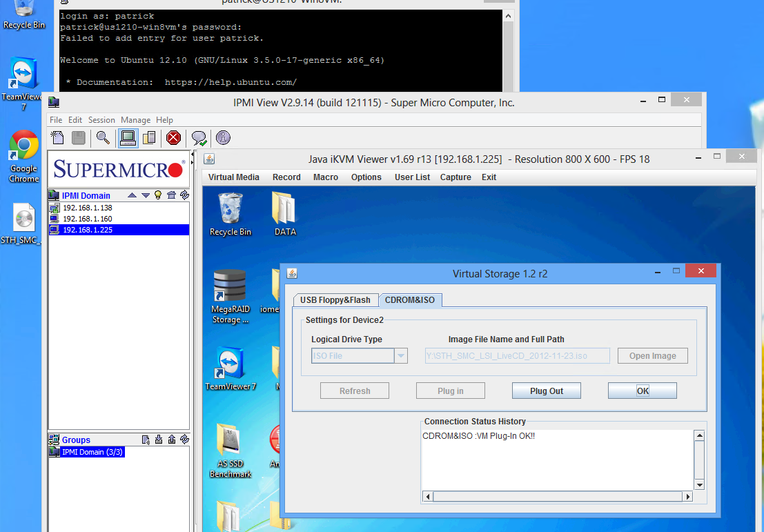Open the Record menu in iKVM Viewer

pos(286,177)
